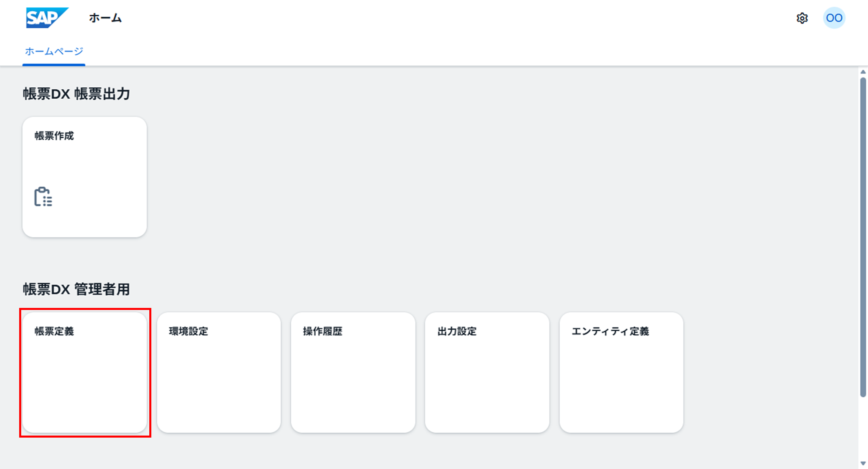Click scrollbar track below the thumb
Viewport: 868px width, 469px height.
tap(863, 428)
